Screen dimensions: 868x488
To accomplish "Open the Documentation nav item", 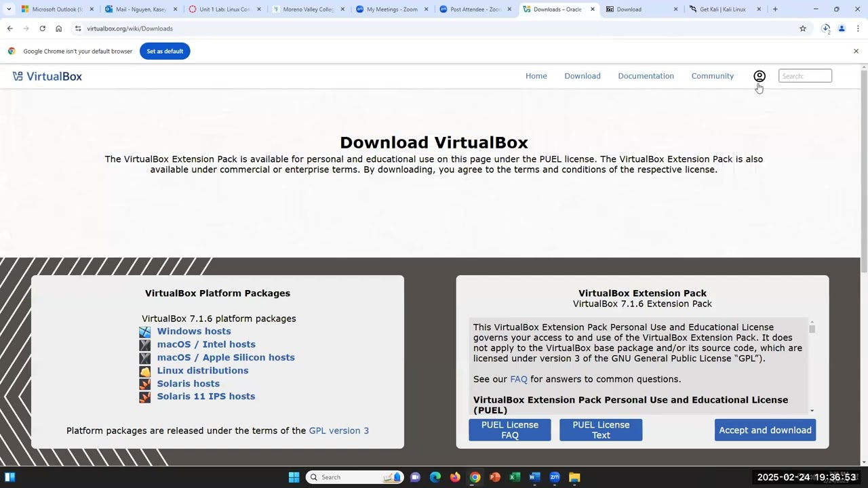I will coord(646,76).
